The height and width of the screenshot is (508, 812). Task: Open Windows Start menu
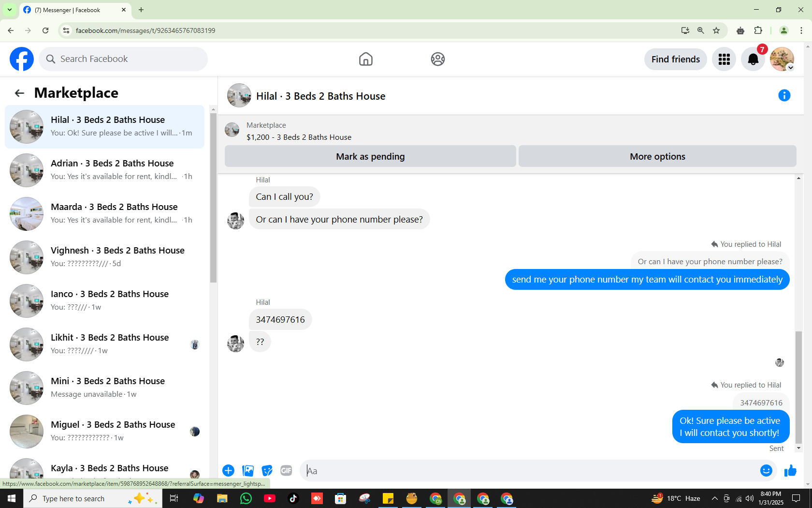click(x=12, y=498)
